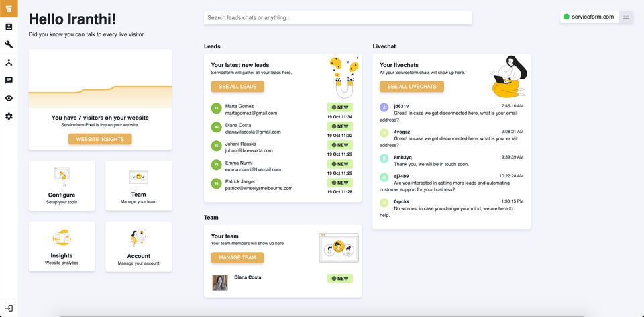Click the Serviceform logo icon in sidebar
The height and width of the screenshot is (317, 644).
[9, 9]
